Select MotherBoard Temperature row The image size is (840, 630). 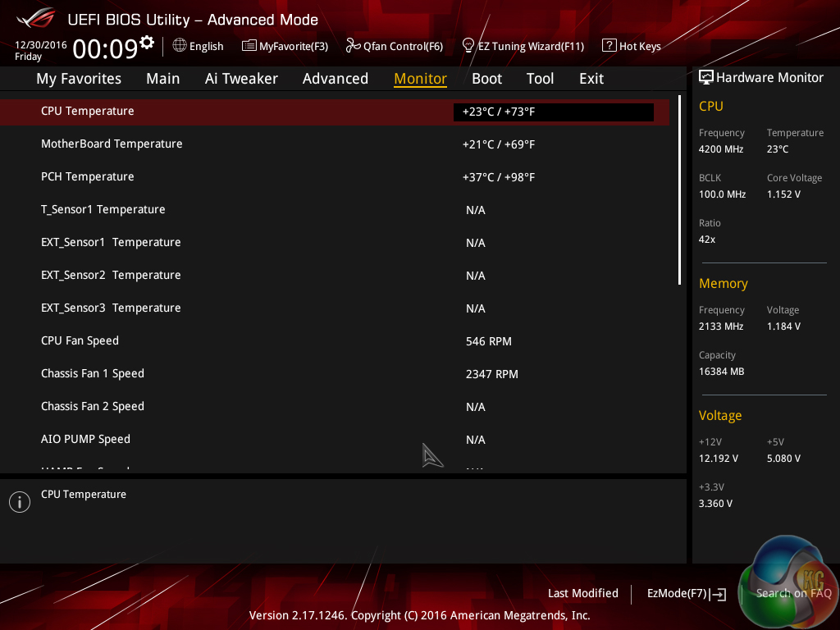pos(335,144)
